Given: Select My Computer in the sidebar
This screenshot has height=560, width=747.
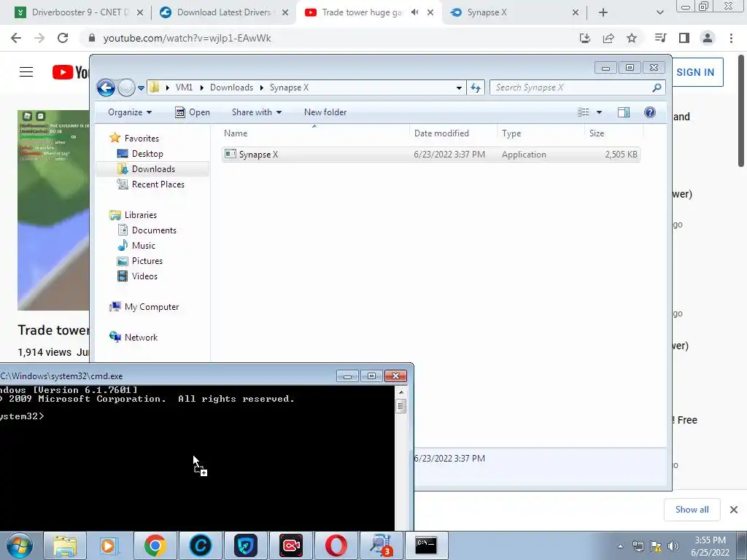Looking at the screenshot, I should tap(144, 307).
